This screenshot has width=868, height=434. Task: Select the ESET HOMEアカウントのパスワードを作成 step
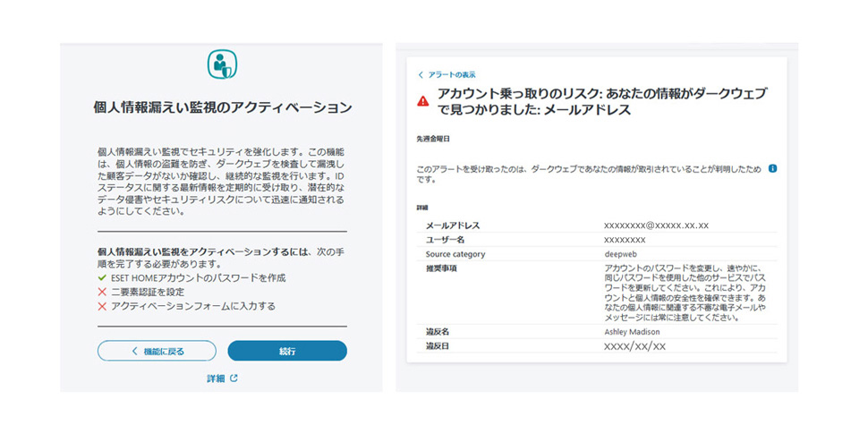click(x=198, y=278)
